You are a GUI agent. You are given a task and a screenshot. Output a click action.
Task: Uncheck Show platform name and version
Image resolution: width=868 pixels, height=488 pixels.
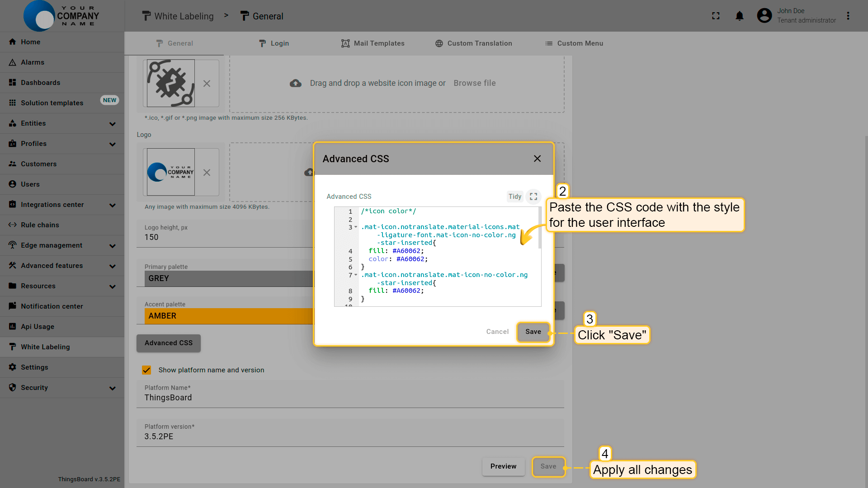point(146,370)
